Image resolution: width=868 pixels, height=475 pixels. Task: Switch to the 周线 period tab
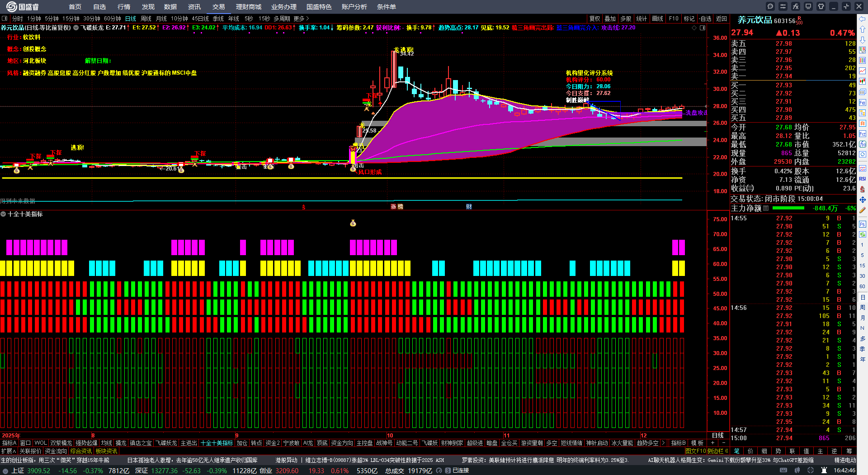pyautogui.click(x=146, y=19)
